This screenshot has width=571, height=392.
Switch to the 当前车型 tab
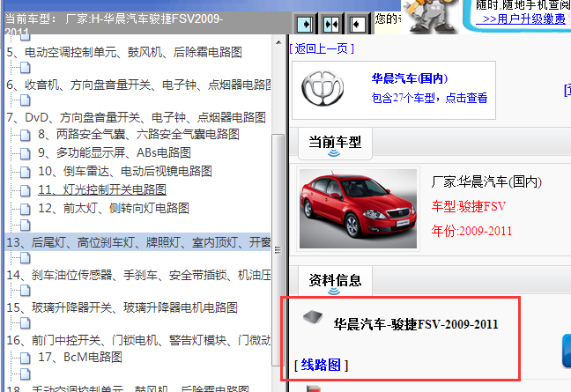coord(335,143)
